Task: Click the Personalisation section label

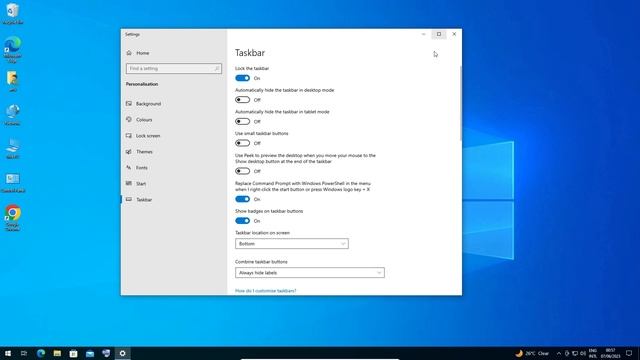Action: tap(142, 84)
